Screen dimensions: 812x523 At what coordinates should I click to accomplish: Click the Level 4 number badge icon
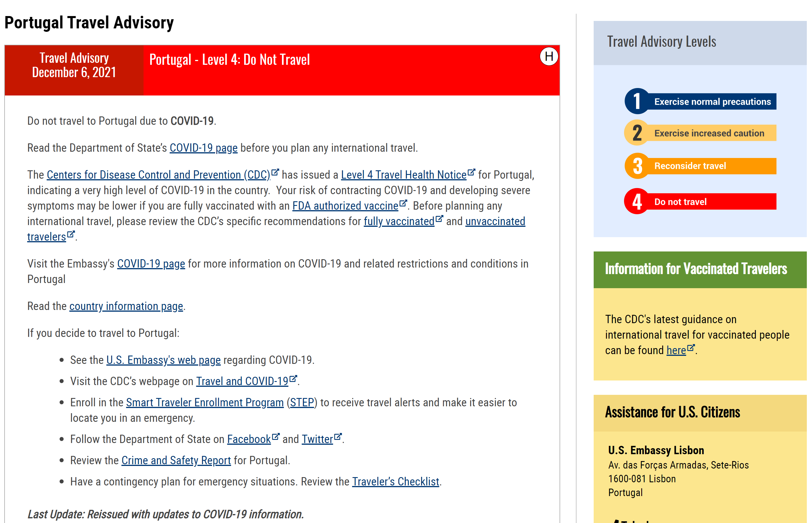[x=637, y=201]
